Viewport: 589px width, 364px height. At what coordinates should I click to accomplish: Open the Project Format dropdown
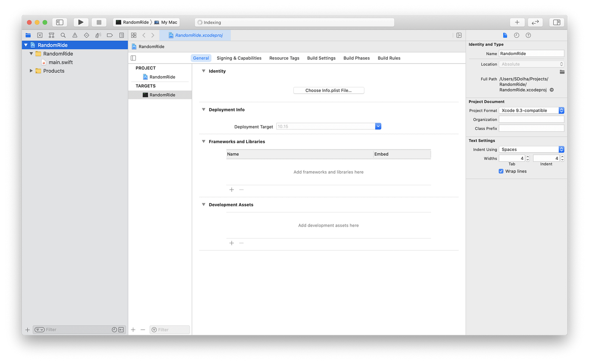point(561,110)
